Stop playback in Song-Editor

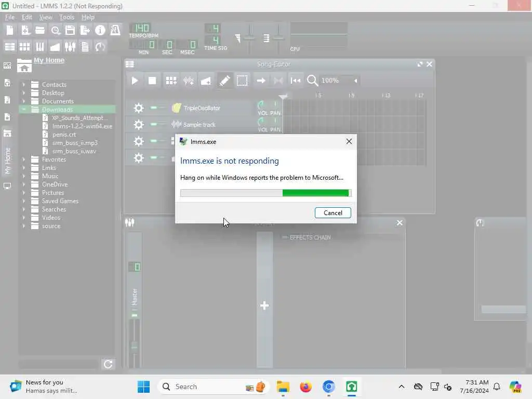pyautogui.click(x=152, y=81)
